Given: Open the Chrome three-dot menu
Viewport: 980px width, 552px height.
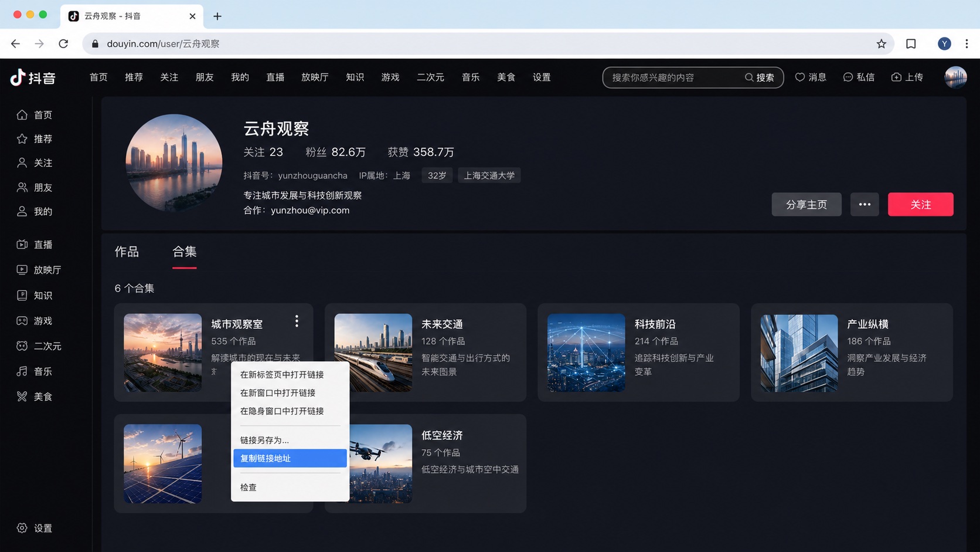Looking at the screenshot, I should [967, 43].
